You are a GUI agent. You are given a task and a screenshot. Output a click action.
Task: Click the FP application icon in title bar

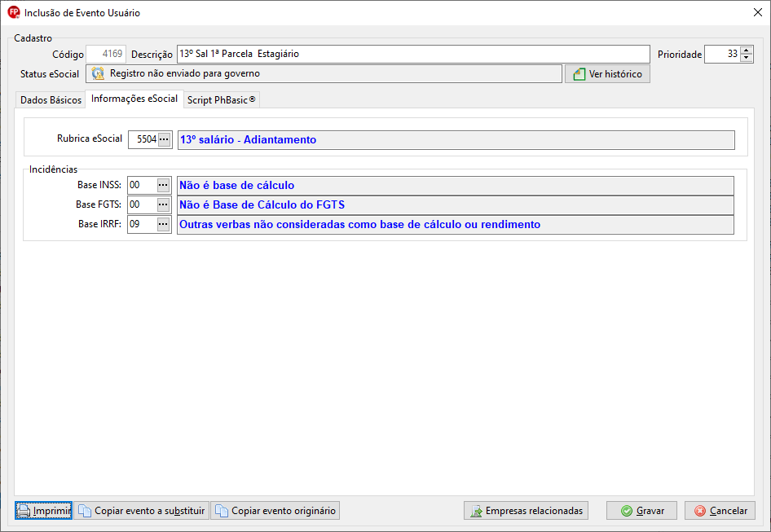tap(13, 12)
